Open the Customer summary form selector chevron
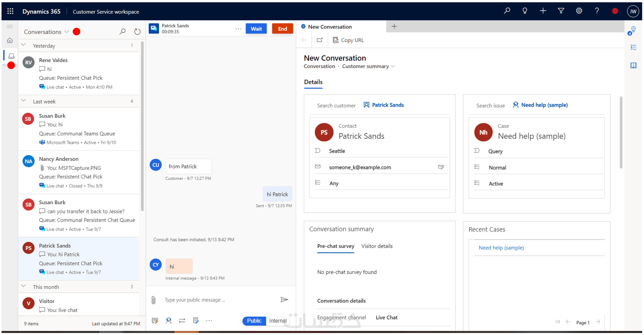The width and height of the screenshot is (644, 335). pos(393,66)
